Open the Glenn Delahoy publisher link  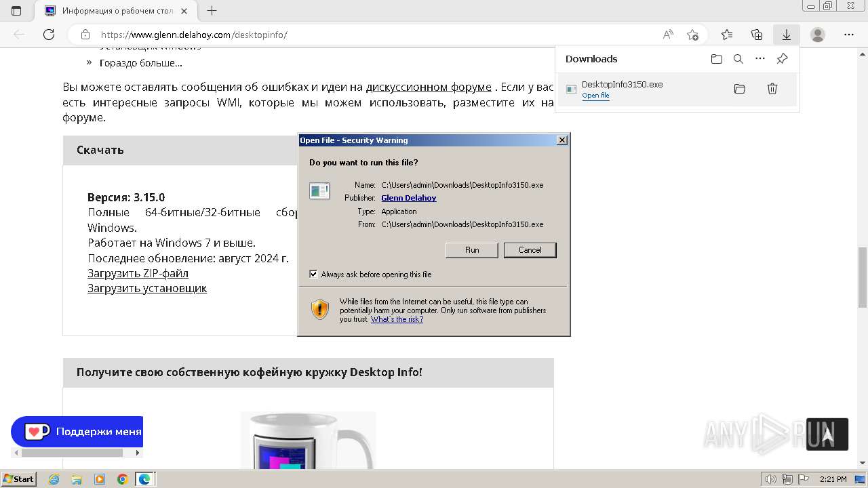(409, 198)
